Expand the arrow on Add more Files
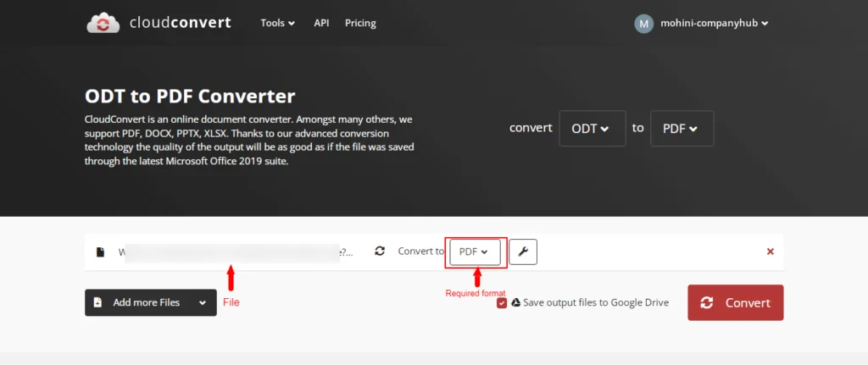The width and height of the screenshot is (868, 365). 203,302
